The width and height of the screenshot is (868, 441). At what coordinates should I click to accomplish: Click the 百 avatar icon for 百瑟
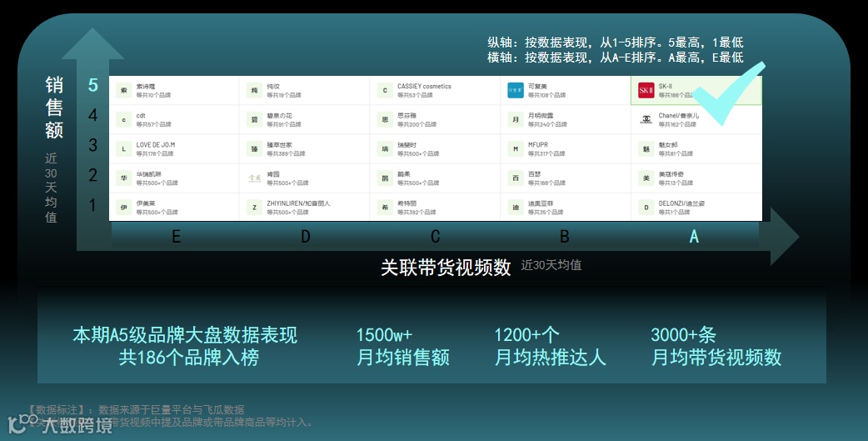(x=516, y=178)
